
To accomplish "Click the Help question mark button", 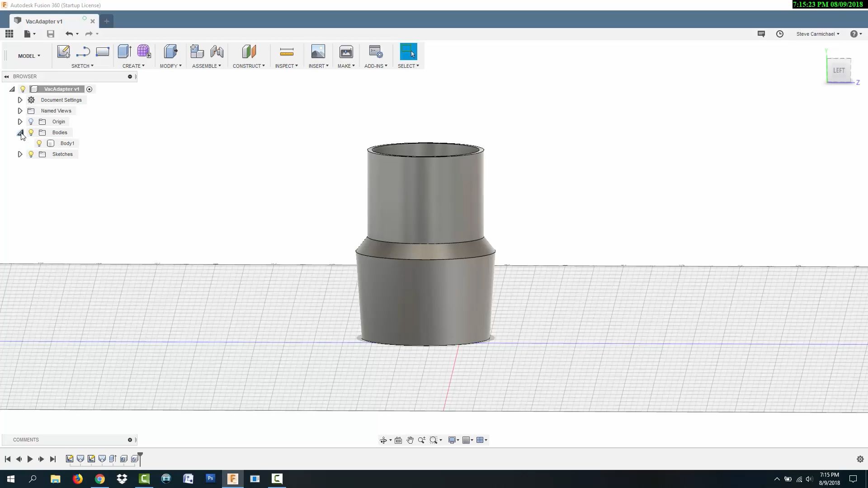I will tap(854, 34).
